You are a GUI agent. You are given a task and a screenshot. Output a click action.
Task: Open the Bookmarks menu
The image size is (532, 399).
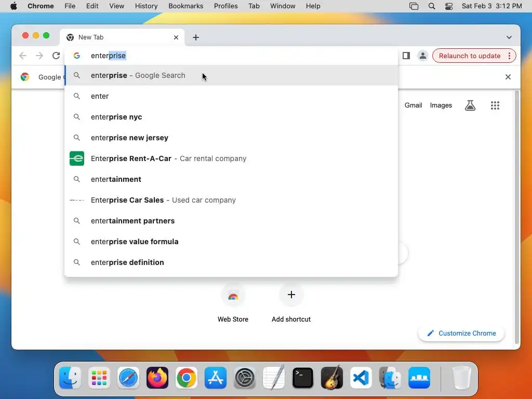pyautogui.click(x=185, y=6)
